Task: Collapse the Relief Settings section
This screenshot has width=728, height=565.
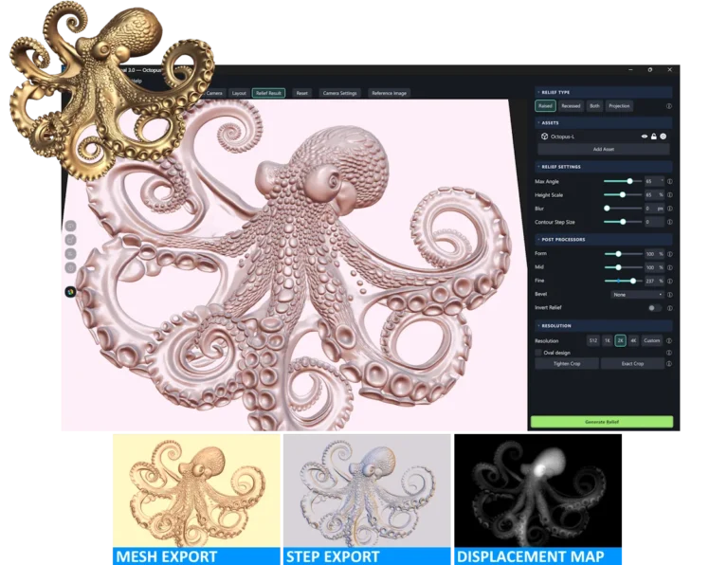Action: (538, 167)
